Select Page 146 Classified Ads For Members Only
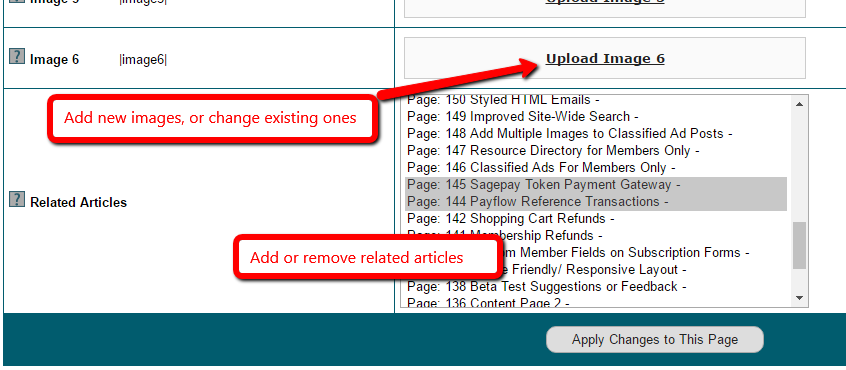Viewport: 846px width, 370px height. point(596,168)
